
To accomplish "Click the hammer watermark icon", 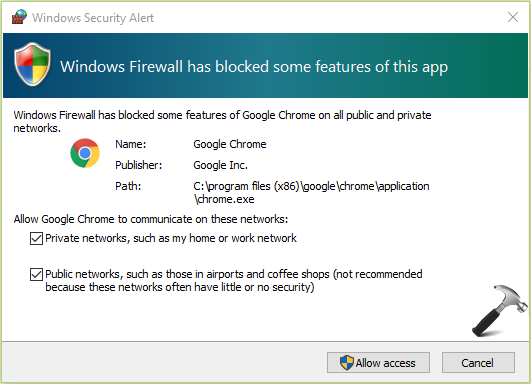I will pyautogui.click(x=500, y=311).
